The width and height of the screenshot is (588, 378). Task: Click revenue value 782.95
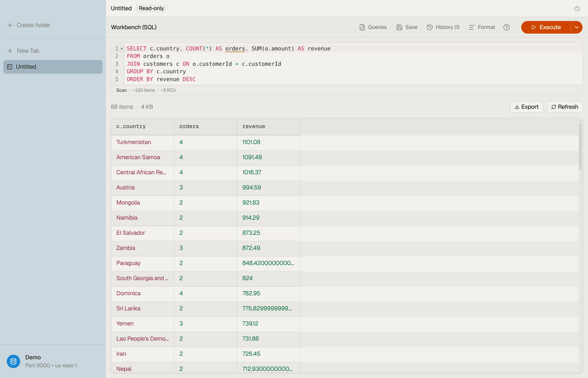251,293
